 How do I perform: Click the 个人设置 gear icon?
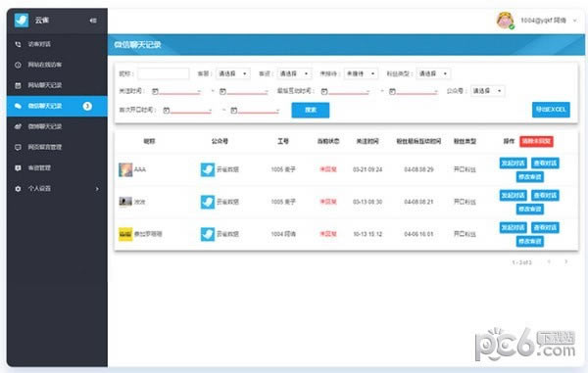pos(18,189)
